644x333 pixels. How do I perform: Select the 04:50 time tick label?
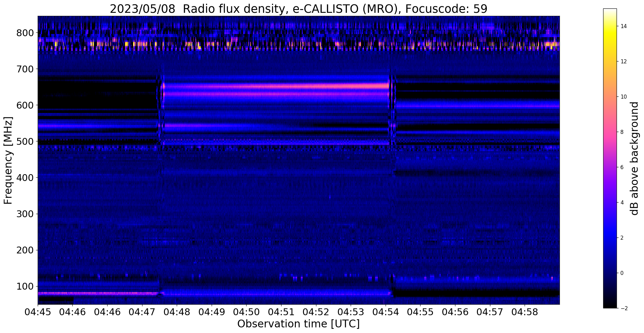point(247,312)
